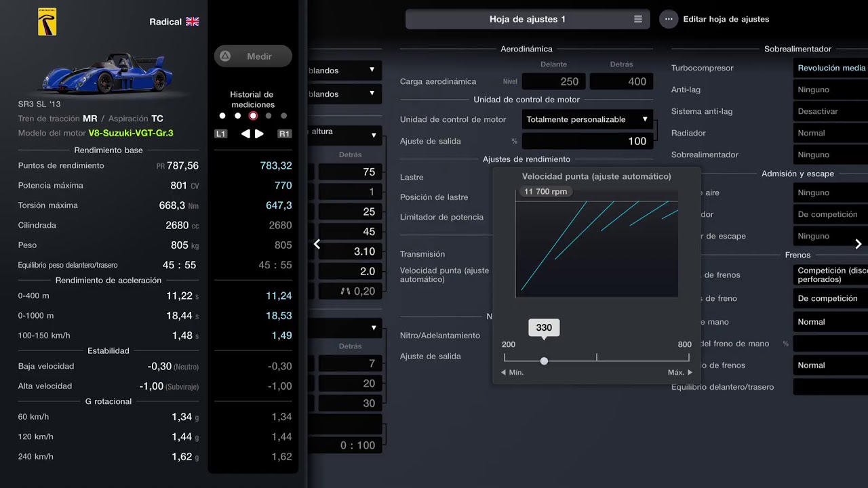Open Anti-lag Ninguno setting

pyautogui.click(x=831, y=89)
